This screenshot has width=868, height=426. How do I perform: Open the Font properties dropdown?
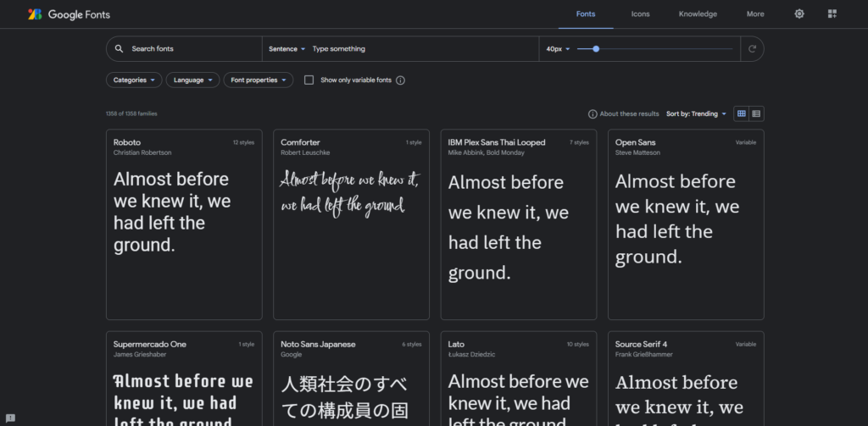click(258, 80)
